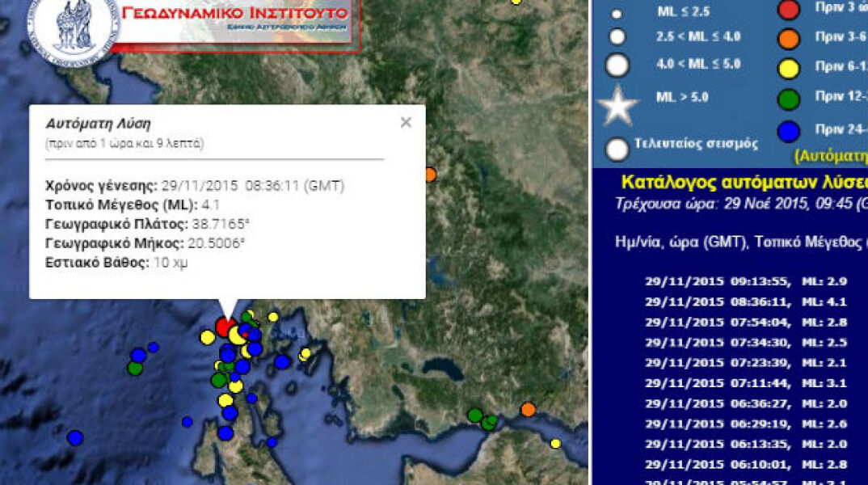Click the green marker in the sea west of the cluster
This screenshot has width=868, height=485.
coord(135,368)
